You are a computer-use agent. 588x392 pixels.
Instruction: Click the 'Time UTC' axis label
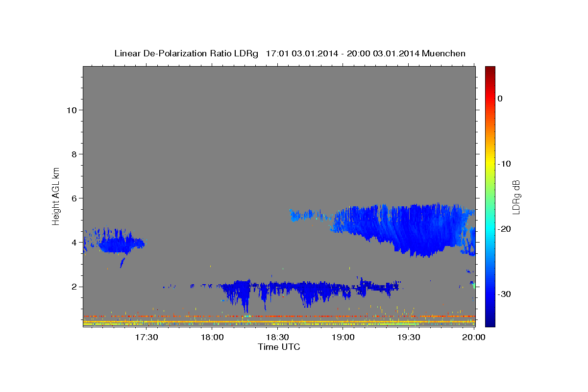279,347
